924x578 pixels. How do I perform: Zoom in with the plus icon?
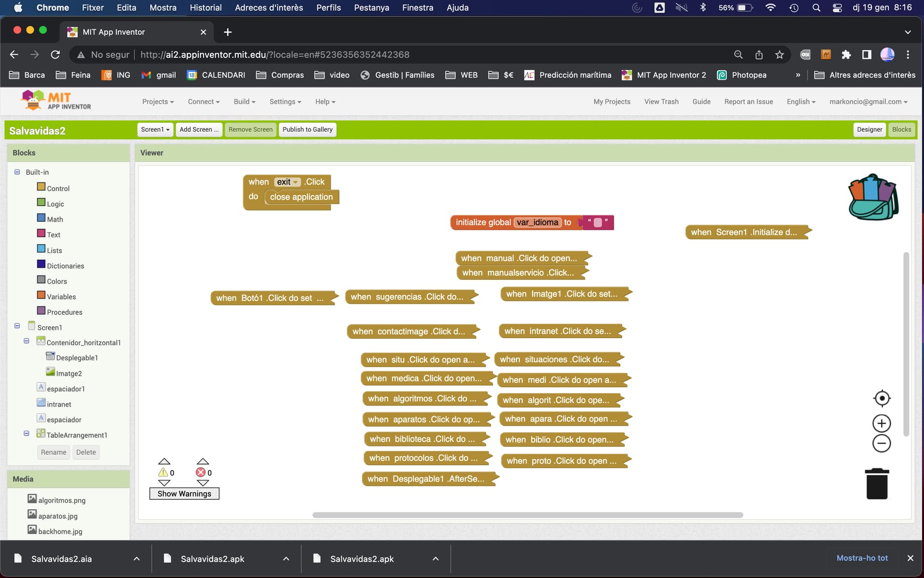point(882,423)
